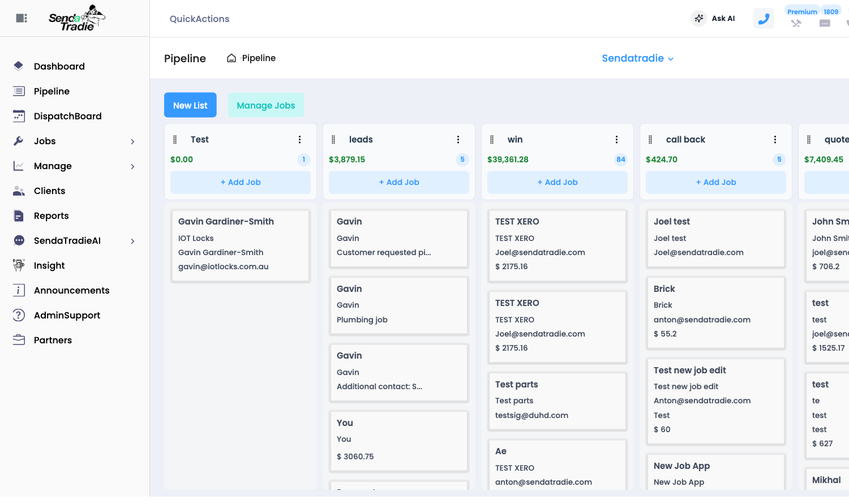This screenshot has height=504, width=849.
Task: Expand the Manage submenu chevron
Action: 132,166
